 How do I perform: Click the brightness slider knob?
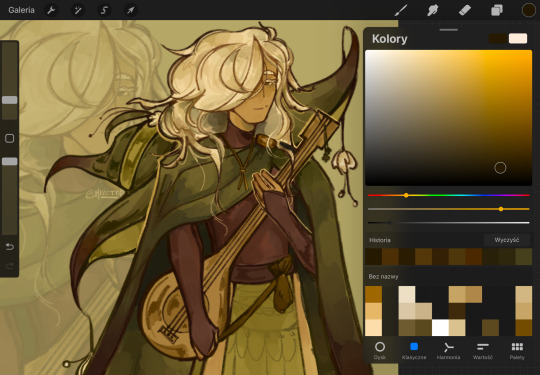tap(390, 223)
